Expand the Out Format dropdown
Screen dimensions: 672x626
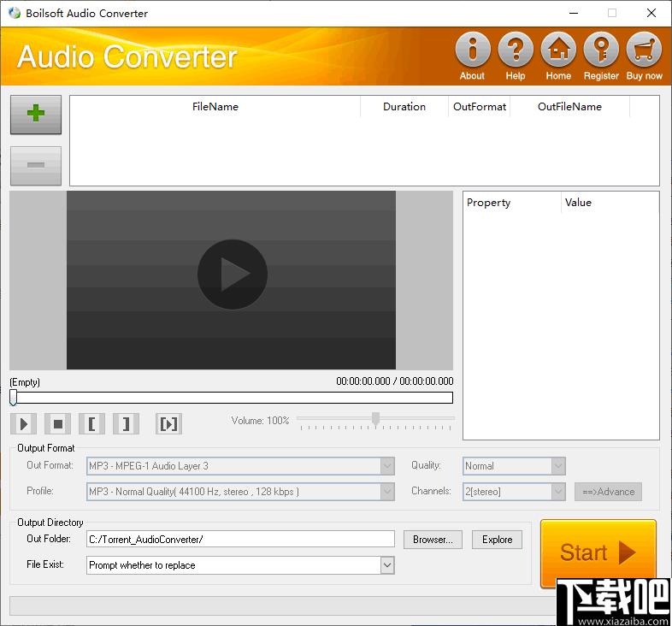coord(387,465)
